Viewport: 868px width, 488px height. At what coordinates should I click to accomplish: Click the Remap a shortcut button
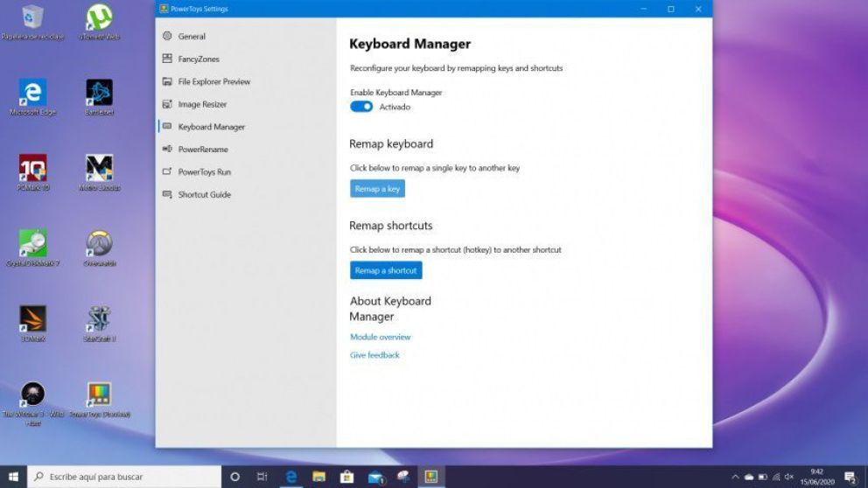386,270
